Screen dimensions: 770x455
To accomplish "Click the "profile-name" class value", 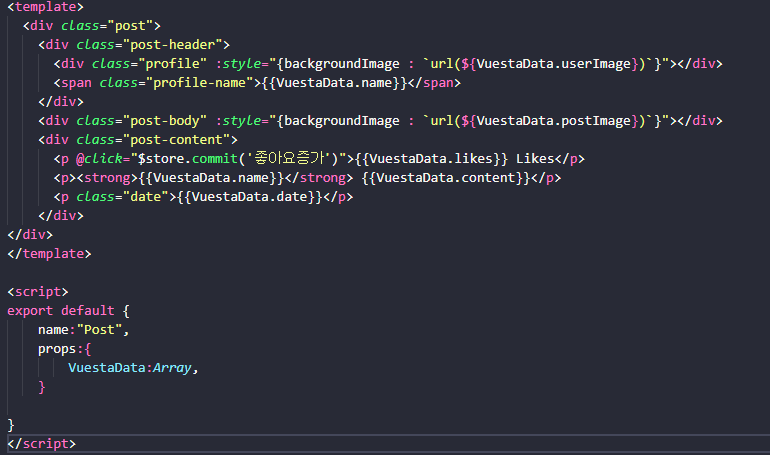I will pos(199,83).
